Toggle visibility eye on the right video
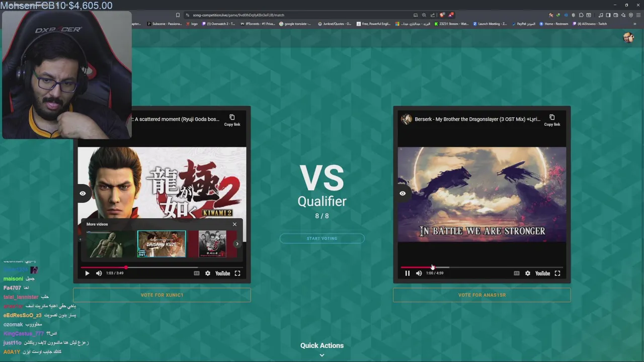644x362 pixels. [x=403, y=193]
